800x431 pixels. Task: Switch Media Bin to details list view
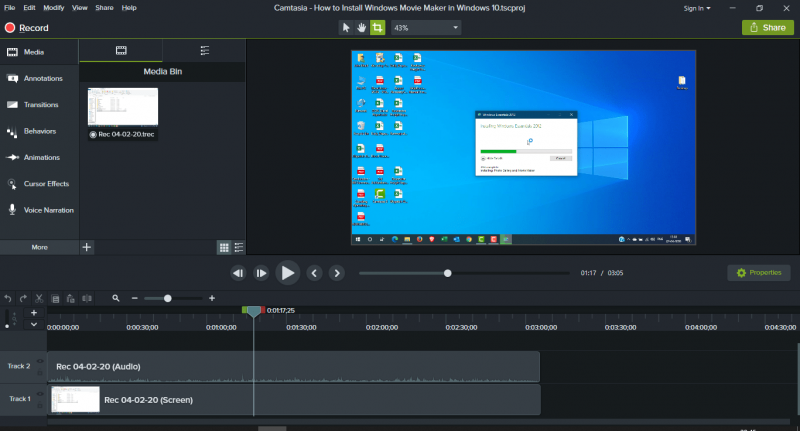(x=239, y=247)
